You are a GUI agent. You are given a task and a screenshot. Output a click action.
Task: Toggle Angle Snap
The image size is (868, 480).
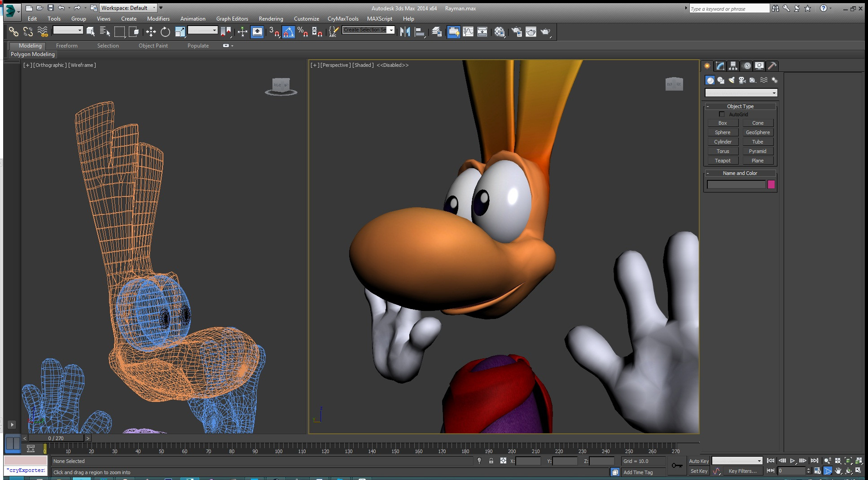click(289, 31)
